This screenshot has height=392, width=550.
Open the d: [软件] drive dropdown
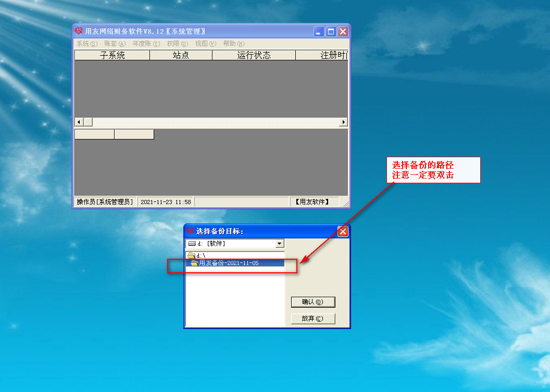click(280, 244)
